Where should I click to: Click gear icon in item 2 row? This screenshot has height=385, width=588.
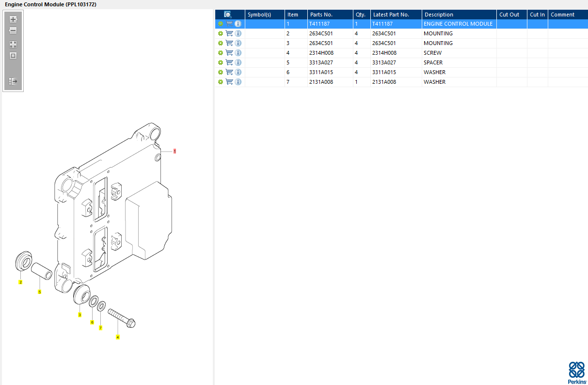[x=221, y=33]
